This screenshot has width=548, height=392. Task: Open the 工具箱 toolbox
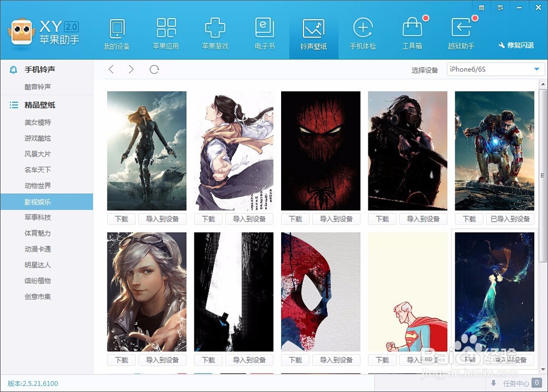tap(413, 35)
